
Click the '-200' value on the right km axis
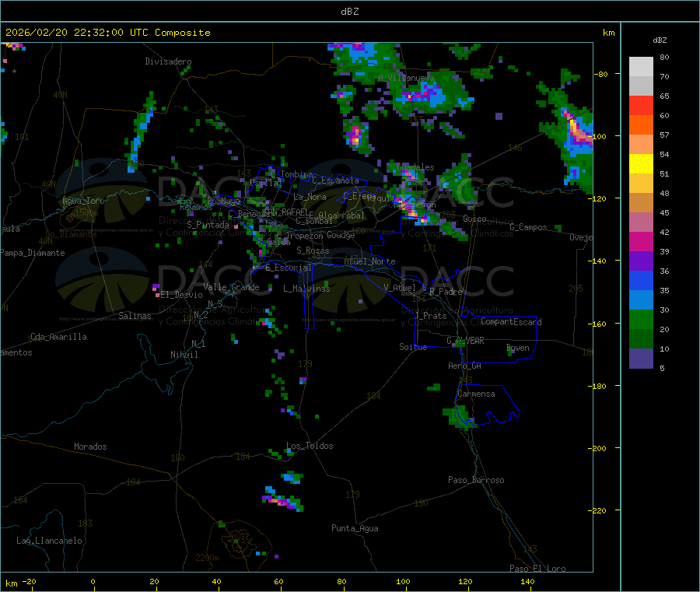[x=597, y=448]
